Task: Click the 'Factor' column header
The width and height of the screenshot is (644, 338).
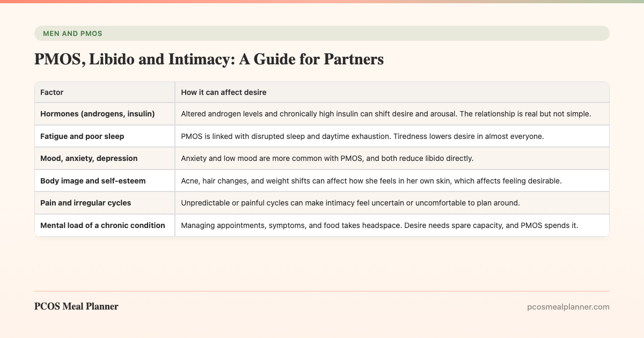Action: (105, 92)
